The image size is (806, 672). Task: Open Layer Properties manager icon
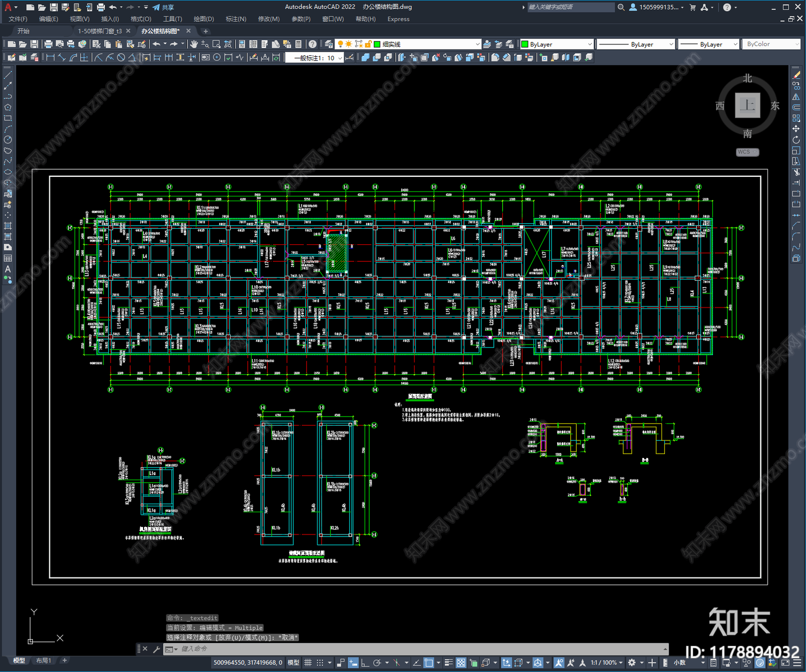pyautogui.click(x=328, y=44)
